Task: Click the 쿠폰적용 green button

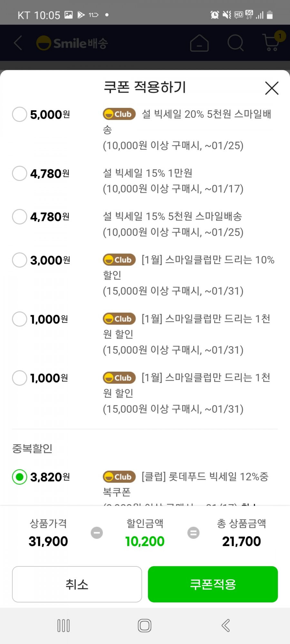Action: coord(213,584)
